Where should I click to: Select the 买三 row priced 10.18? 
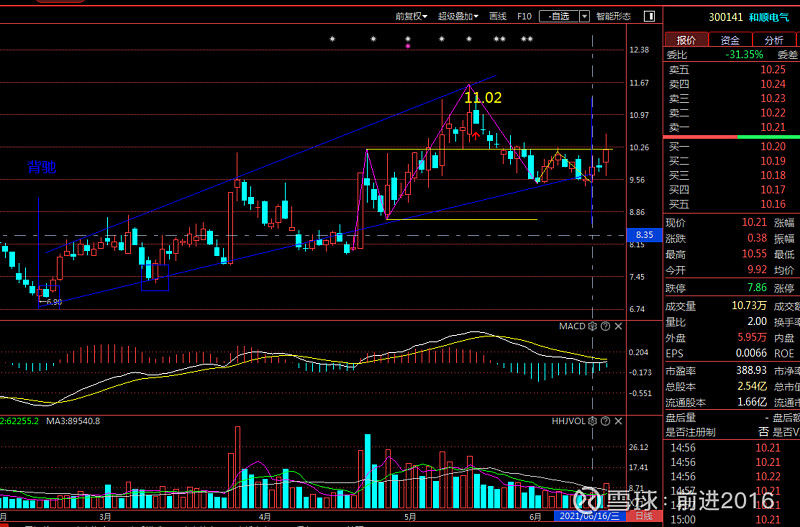pyautogui.click(x=732, y=175)
